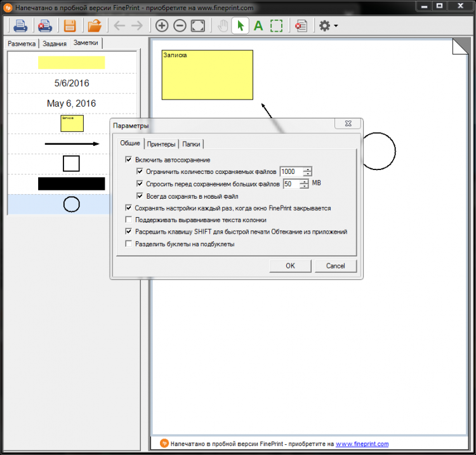Click the Записка yellow note on page
The image size is (476, 455).
click(x=208, y=75)
